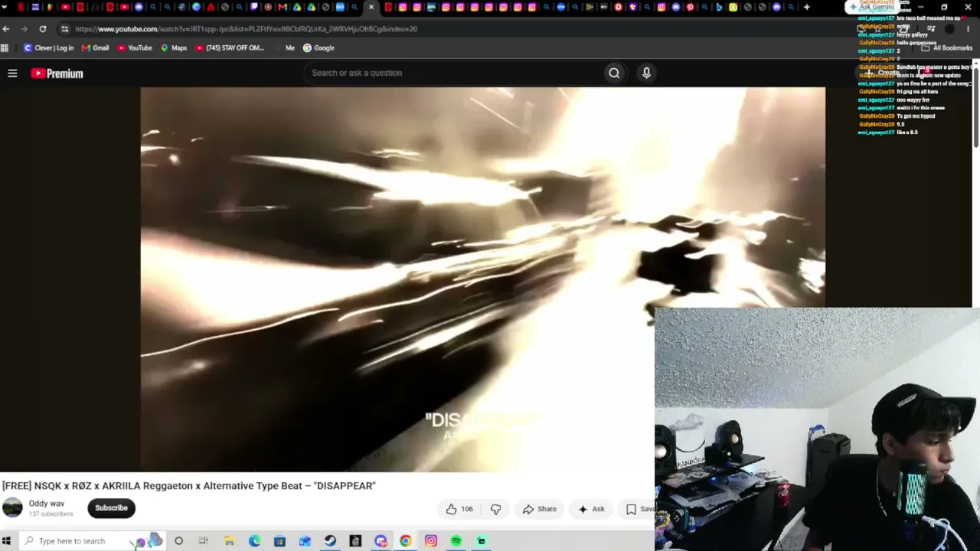Switch to Chrome on the taskbar
The width and height of the screenshot is (980, 551).
406,541
